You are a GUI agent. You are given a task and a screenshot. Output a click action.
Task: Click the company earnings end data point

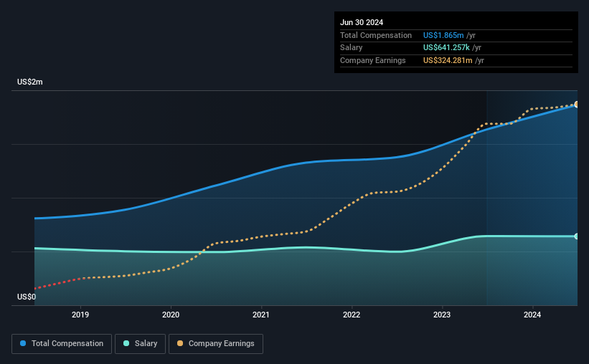pyautogui.click(x=577, y=105)
